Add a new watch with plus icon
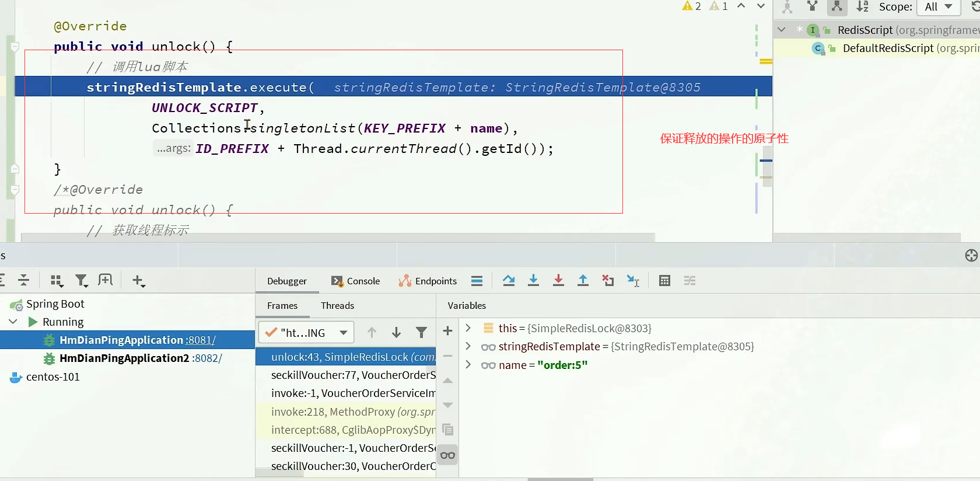Viewport: 980px width, 481px height. point(448,331)
